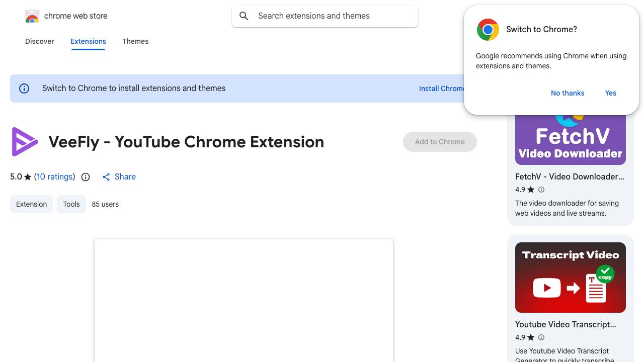Image resolution: width=644 pixels, height=362 pixels.
Task: Click the FetchV description text
Action: pos(567,208)
